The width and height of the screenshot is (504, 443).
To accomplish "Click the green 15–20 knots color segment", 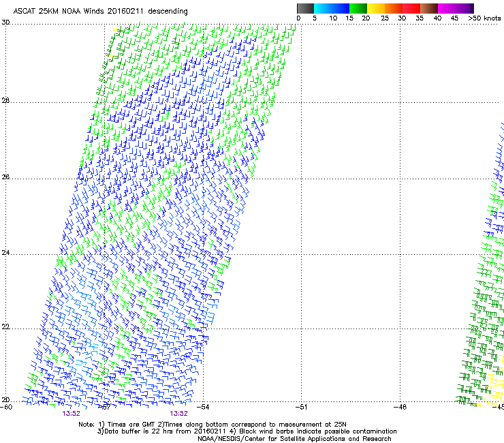I will click(x=358, y=8).
